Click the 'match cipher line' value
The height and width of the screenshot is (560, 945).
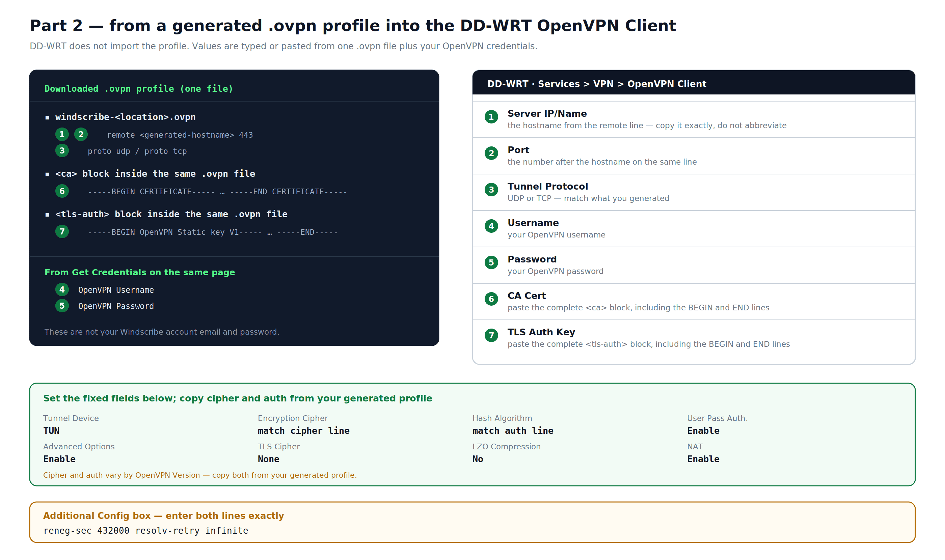point(303,430)
